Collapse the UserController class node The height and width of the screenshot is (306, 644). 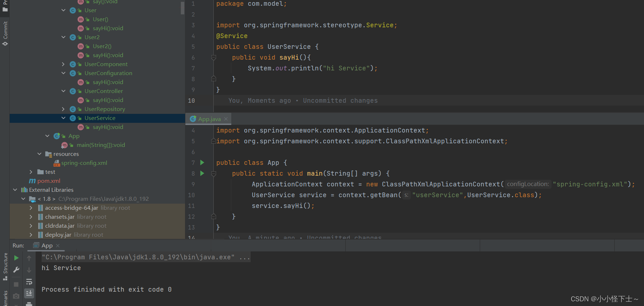(x=63, y=91)
